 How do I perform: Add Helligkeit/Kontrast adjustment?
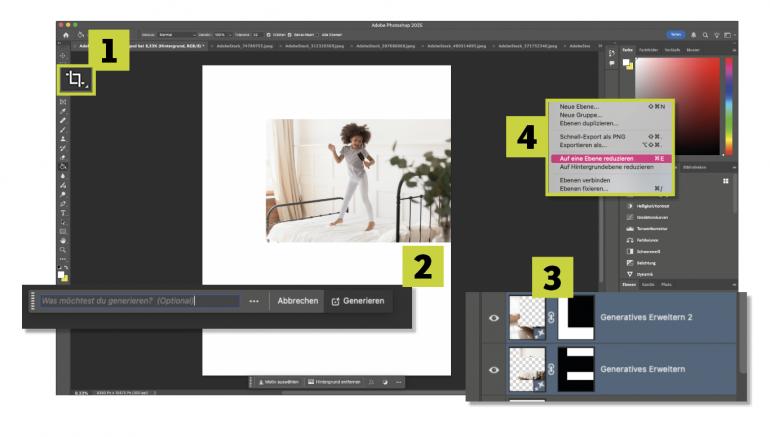pos(648,206)
